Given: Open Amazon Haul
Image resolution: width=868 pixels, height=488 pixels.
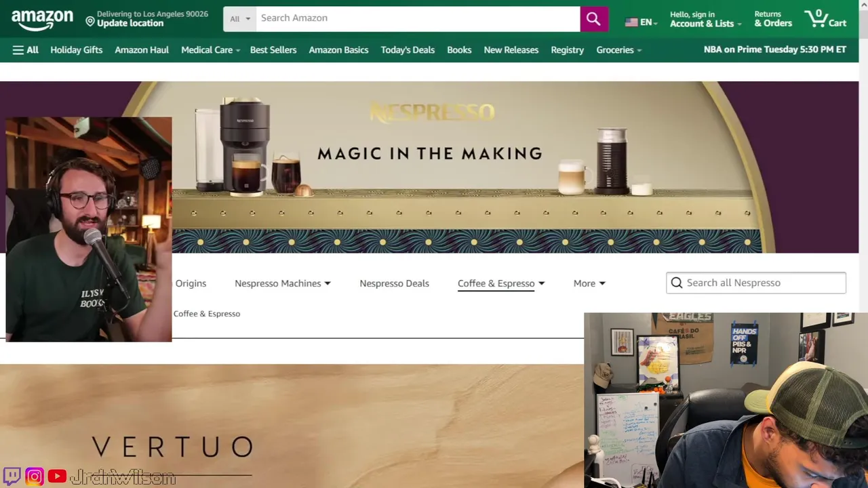Looking at the screenshot, I should coord(142,50).
